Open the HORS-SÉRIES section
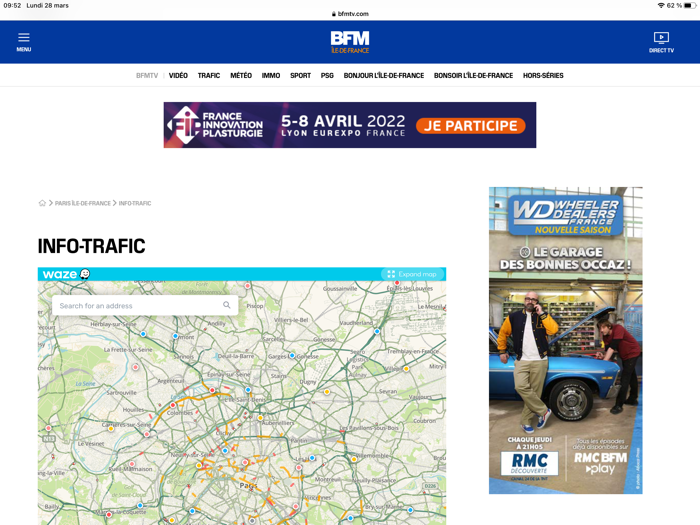 click(x=543, y=75)
